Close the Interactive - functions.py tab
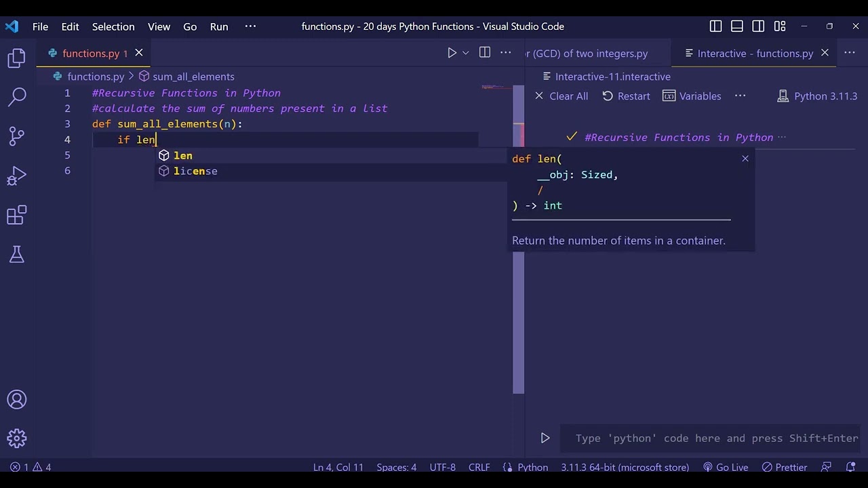The height and width of the screenshot is (488, 868). click(x=825, y=53)
